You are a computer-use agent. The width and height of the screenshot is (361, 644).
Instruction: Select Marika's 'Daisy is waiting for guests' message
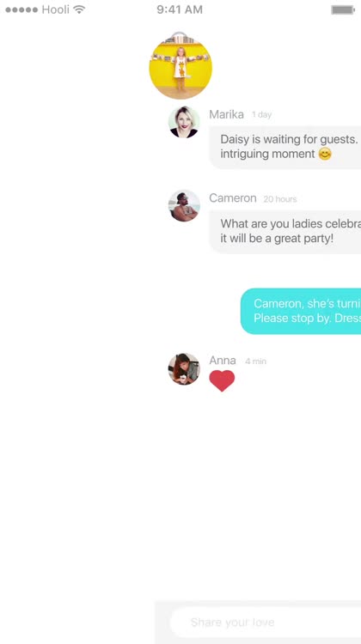[x=285, y=147]
